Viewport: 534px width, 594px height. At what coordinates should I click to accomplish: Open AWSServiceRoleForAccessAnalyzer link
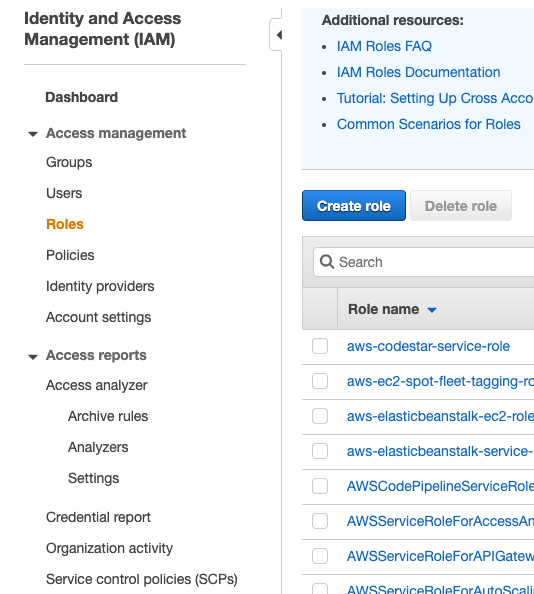(440, 521)
